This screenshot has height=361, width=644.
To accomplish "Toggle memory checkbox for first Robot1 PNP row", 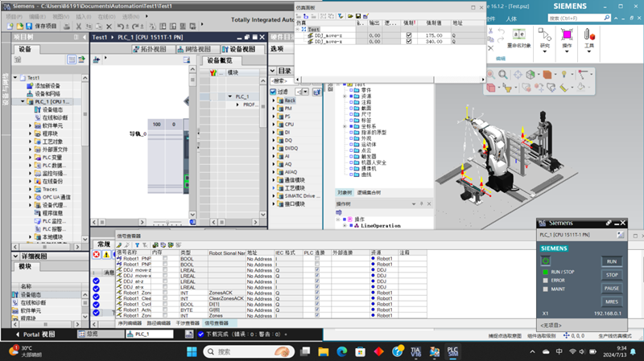I will click(x=165, y=258).
